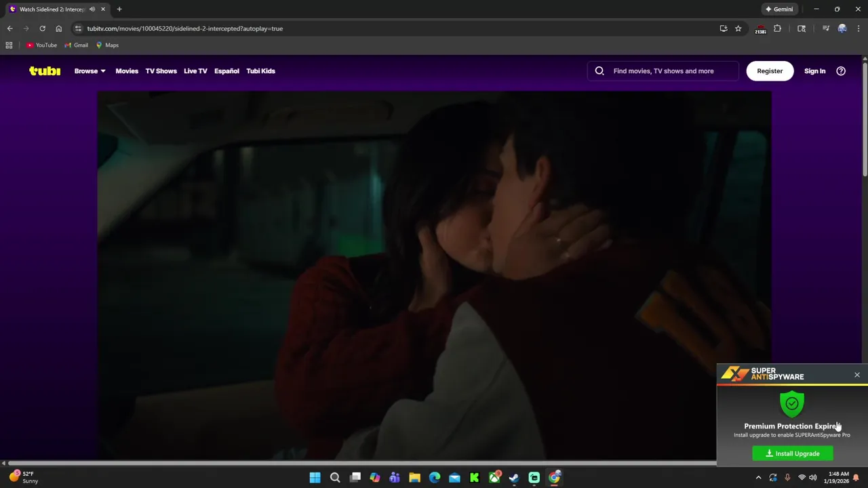Open Copilot from the taskbar
This screenshot has width=868, height=488.
click(375, 478)
